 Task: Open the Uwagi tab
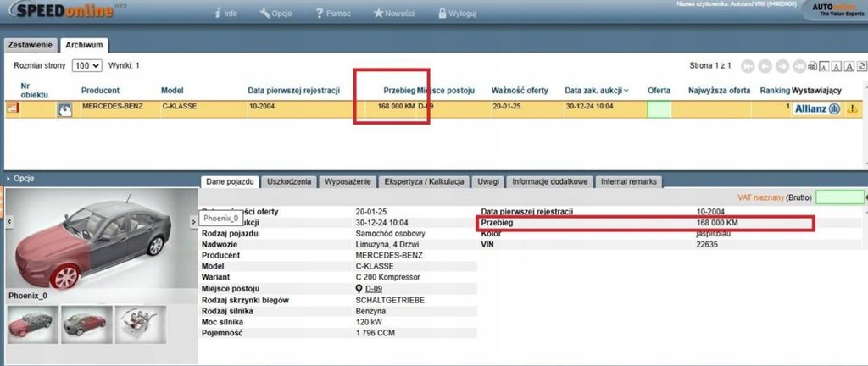489,181
